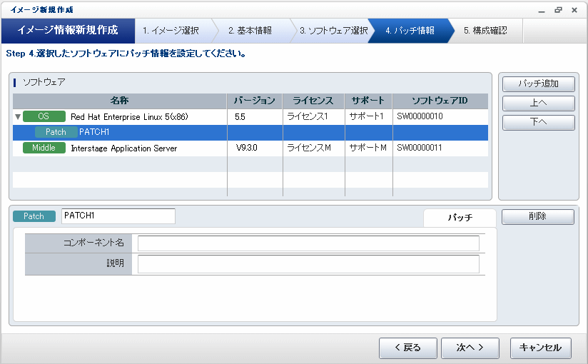588x364 pixels.
Task: Click the SW00000010 software ID cell
Action: coord(420,116)
